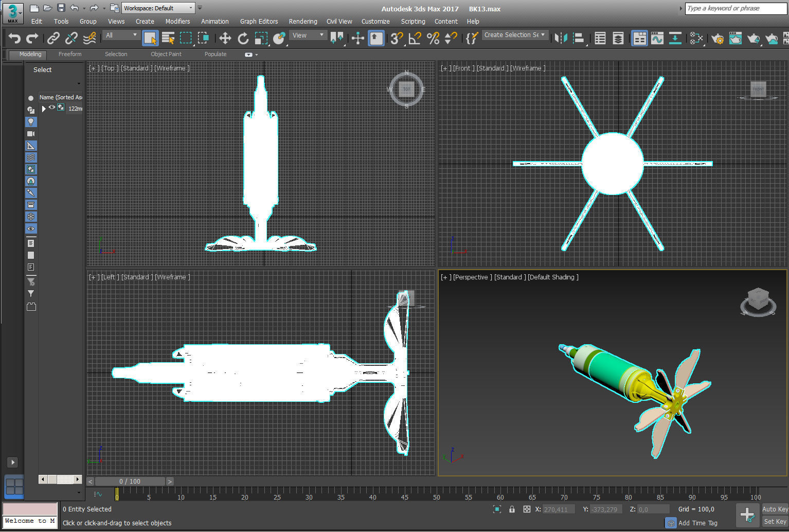Image resolution: width=789 pixels, height=532 pixels.
Task: Open Create Selection Set dropdown
Action: tap(515, 34)
